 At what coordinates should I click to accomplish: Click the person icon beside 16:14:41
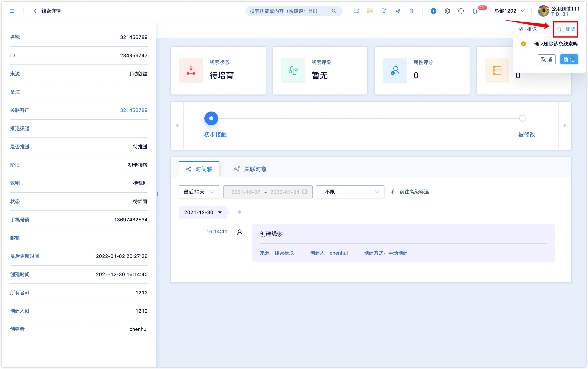pyautogui.click(x=240, y=232)
